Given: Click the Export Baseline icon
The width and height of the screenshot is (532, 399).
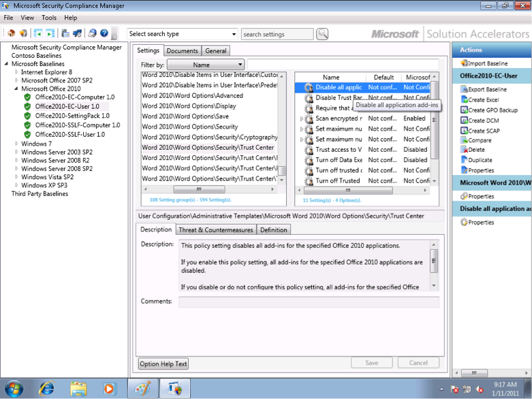Looking at the screenshot, I should pos(464,89).
